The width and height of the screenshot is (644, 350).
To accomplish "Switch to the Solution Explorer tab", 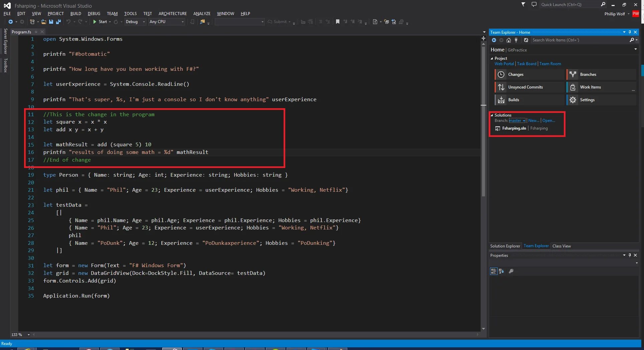I will tap(505, 246).
